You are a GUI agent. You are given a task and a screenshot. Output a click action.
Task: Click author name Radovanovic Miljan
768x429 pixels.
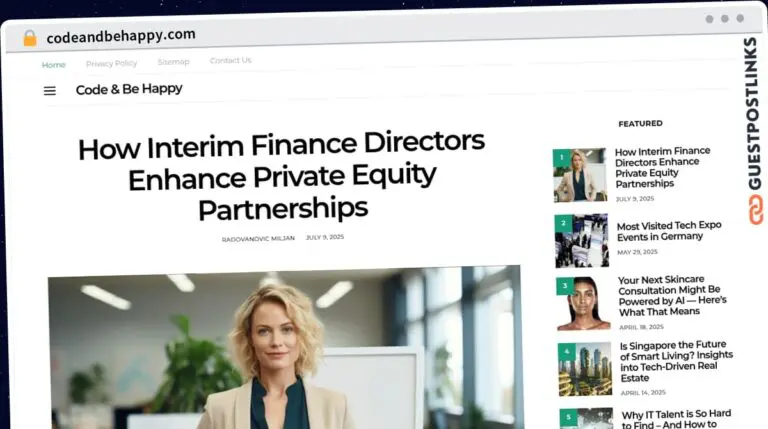[258, 238]
